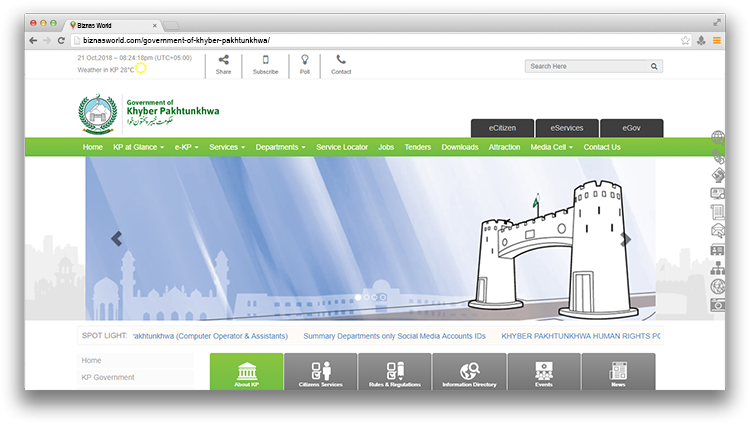Click the Search Here input field
Image resolution: width=750 pixels, height=425 pixels.
point(585,66)
